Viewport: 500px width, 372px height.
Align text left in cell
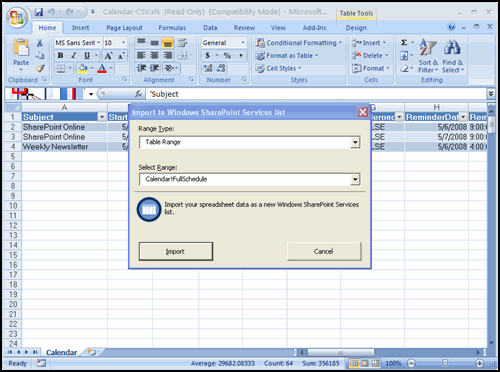[x=141, y=55]
